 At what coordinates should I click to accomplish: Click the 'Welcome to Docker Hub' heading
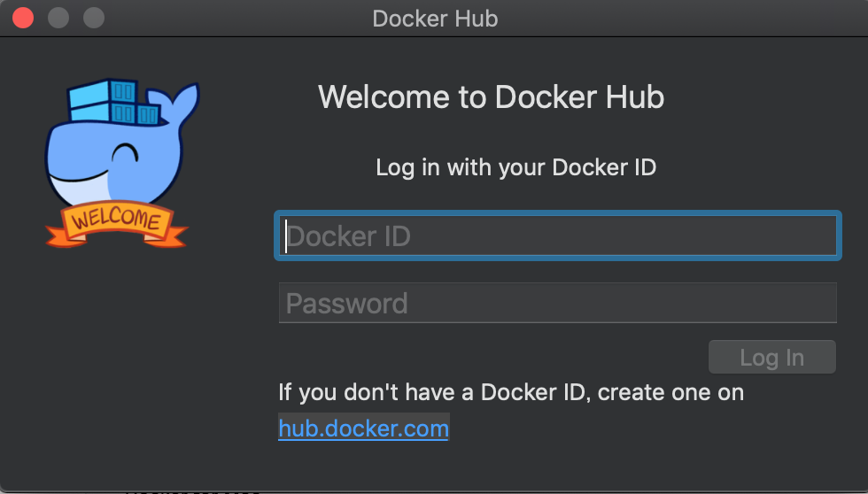(491, 97)
